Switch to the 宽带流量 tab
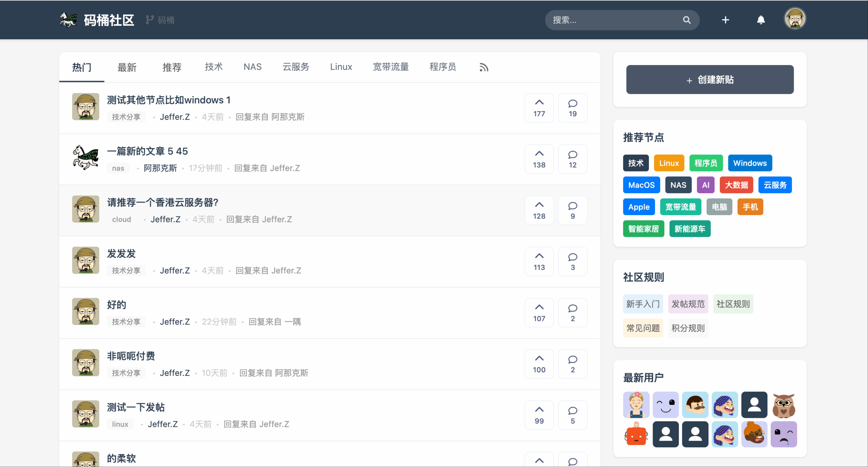The height and width of the screenshot is (467, 868). point(391,67)
